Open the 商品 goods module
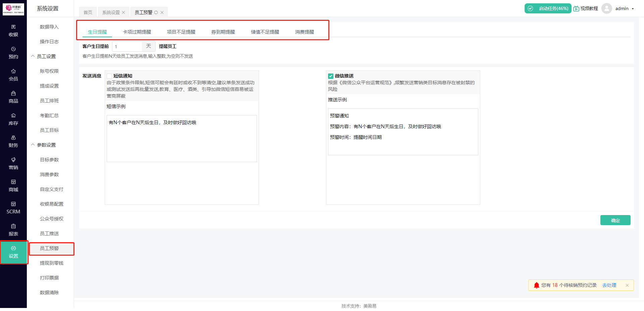644x311 pixels. (x=13, y=97)
